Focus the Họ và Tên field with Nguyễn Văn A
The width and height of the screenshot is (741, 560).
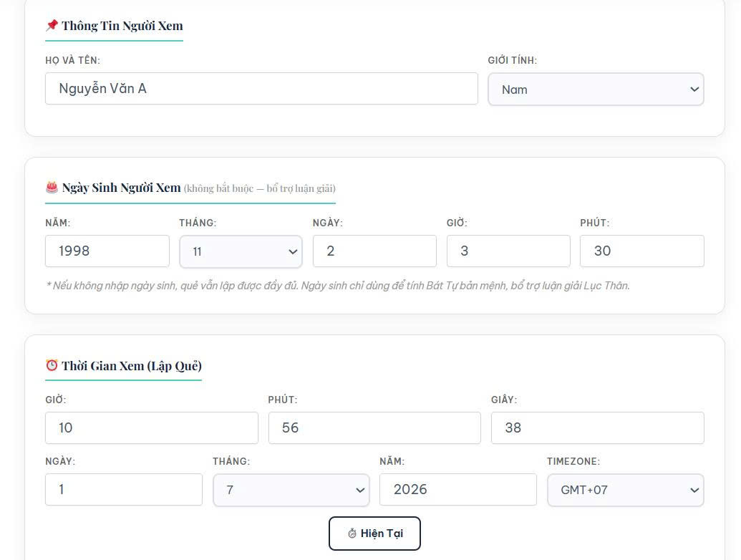[261, 88]
